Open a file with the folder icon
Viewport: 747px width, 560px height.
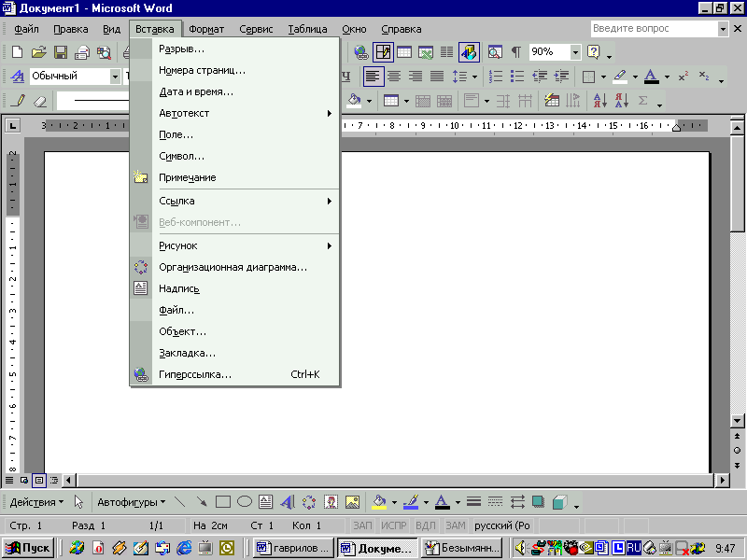coord(38,52)
